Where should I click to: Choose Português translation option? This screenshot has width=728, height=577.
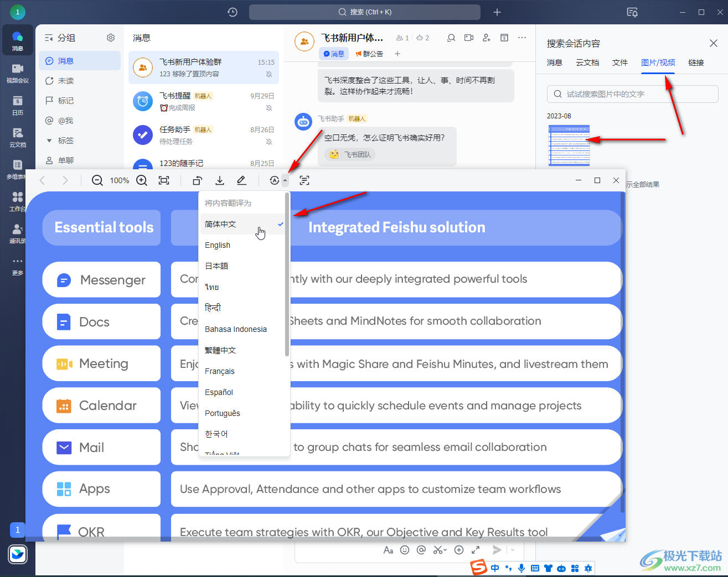pos(244,413)
